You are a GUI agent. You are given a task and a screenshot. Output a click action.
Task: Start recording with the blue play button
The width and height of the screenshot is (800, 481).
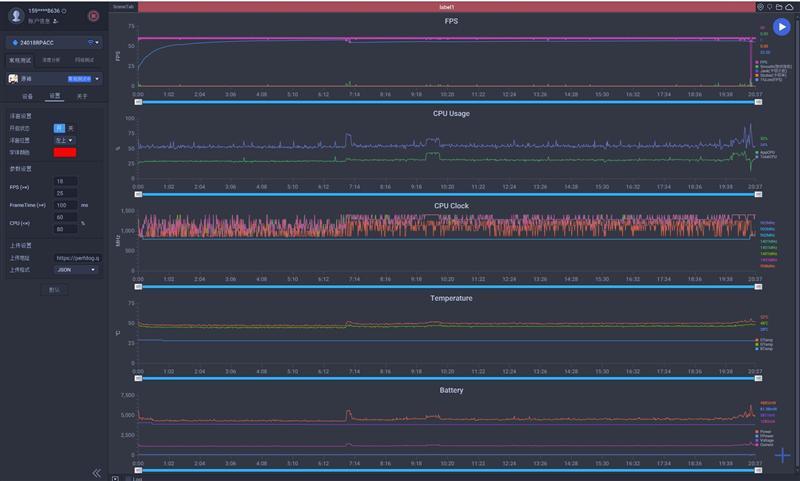(781, 27)
